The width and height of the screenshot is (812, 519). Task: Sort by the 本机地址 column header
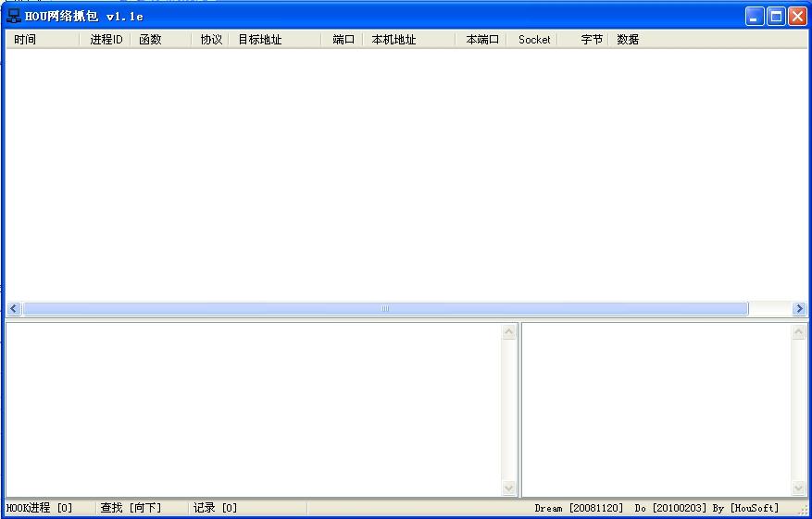pos(409,40)
